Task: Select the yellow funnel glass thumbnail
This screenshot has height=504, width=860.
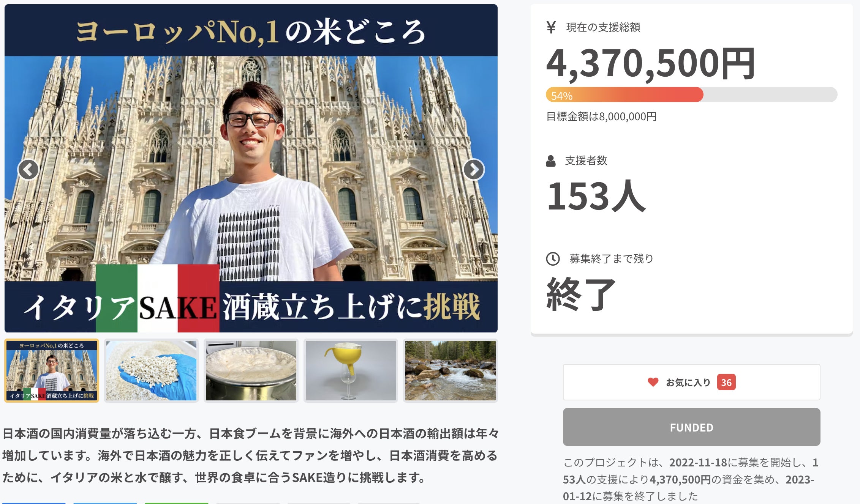Action: pos(351,370)
